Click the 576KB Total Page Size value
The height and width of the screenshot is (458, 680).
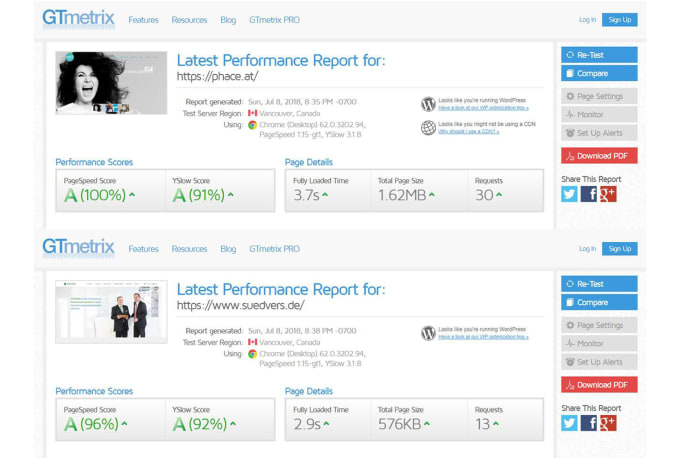(x=400, y=424)
